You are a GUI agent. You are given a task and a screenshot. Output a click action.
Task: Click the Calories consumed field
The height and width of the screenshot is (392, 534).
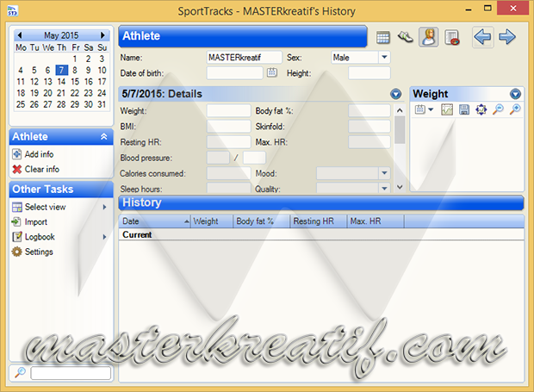(x=229, y=173)
